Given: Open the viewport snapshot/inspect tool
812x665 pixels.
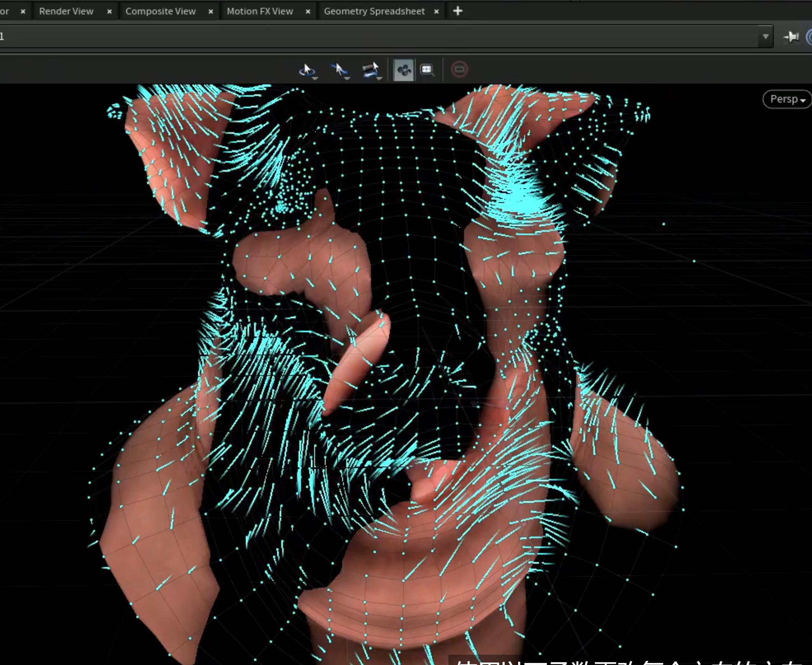Looking at the screenshot, I should click(427, 70).
